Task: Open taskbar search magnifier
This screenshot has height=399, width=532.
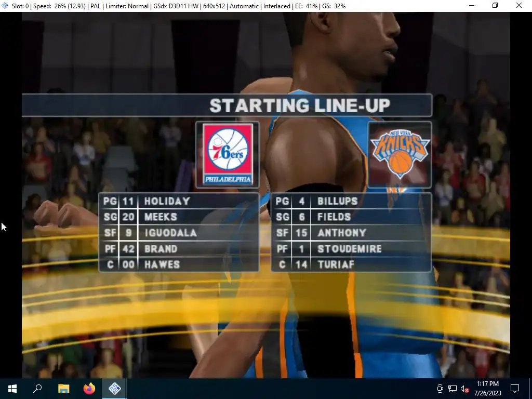Action: [37, 389]
